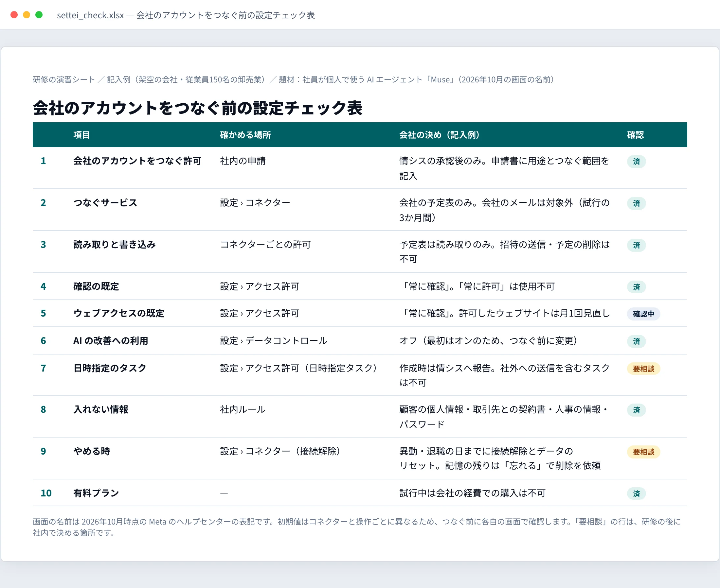The width and height of the screenshot is (720, 588).
Task: Click the settei_check.xlsx window title
Action: (x=186, y=15)
